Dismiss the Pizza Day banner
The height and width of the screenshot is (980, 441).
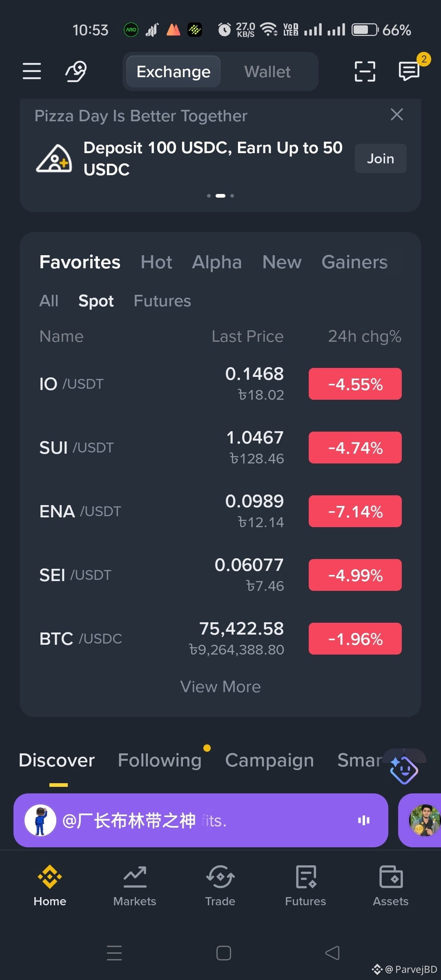click(397, 115)
